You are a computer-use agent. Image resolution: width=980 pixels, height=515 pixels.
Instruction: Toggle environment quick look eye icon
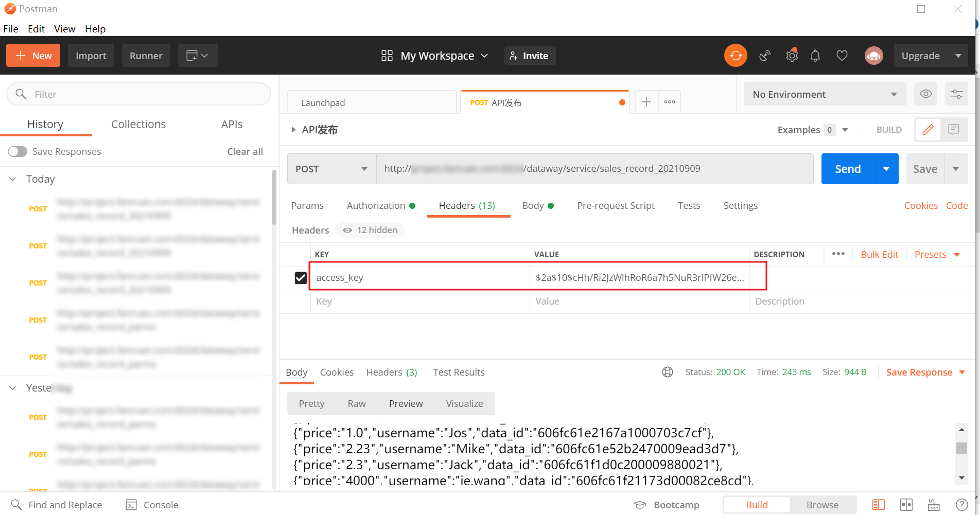tap(925, 94)
